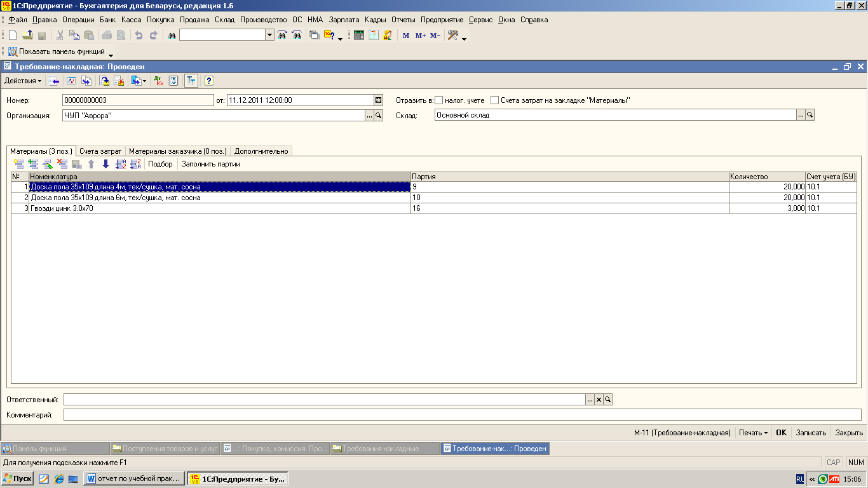This screenshot has height=488, width=868.
Task: Expand the search combo box dropdown arrow
Action: coord(269,36)
